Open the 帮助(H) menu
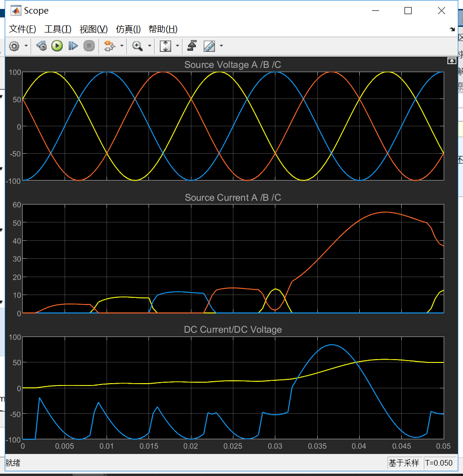The image size is (463, 476). [x=163, y=29]
